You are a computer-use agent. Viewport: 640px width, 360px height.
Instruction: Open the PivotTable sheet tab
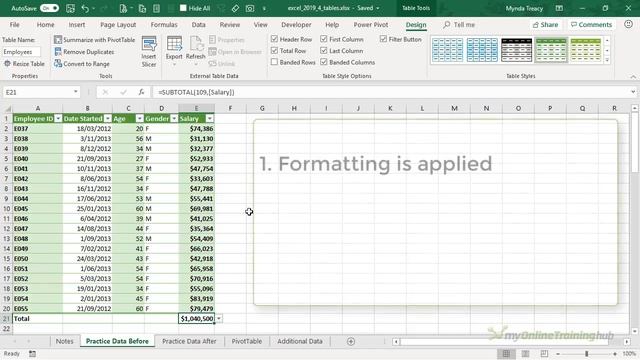247,341
